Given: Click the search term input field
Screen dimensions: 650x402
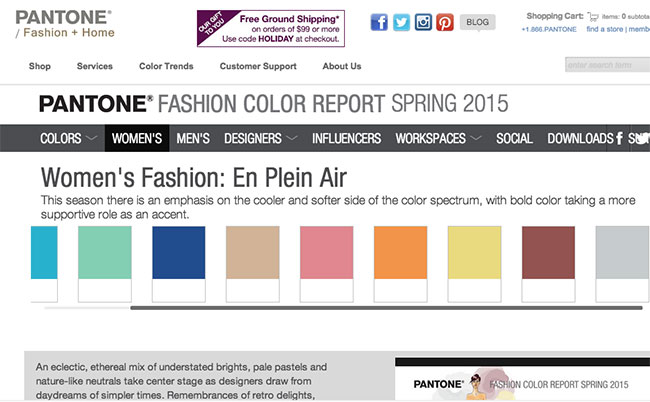Looking at the screenshot, I should tap(607, 65).
